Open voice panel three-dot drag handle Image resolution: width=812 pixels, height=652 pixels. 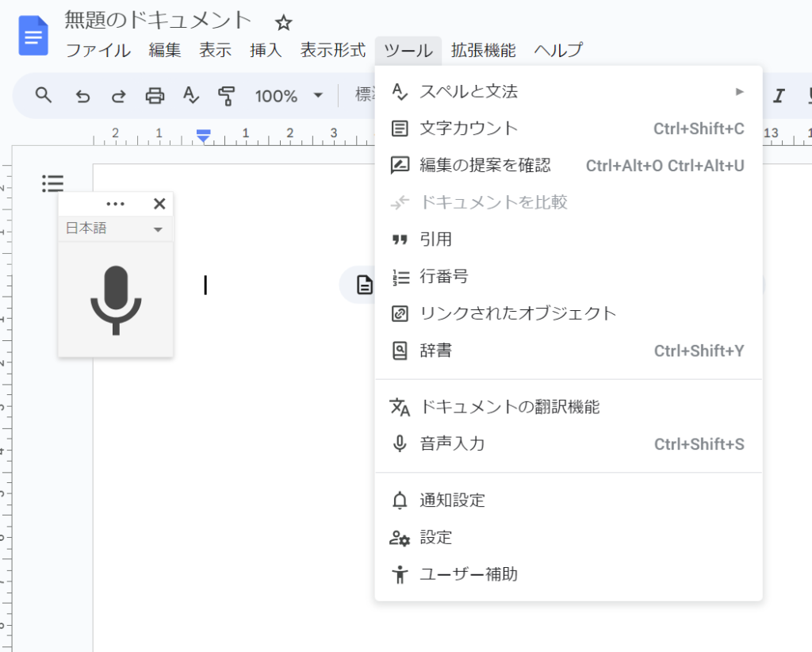[x=115, y=204]
